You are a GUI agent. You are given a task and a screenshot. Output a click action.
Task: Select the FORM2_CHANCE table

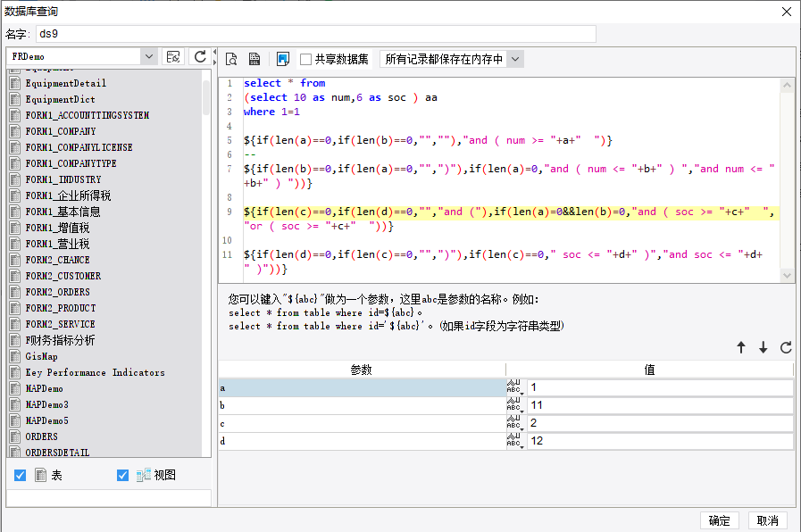pyautogui.click(x=57, y=260)
